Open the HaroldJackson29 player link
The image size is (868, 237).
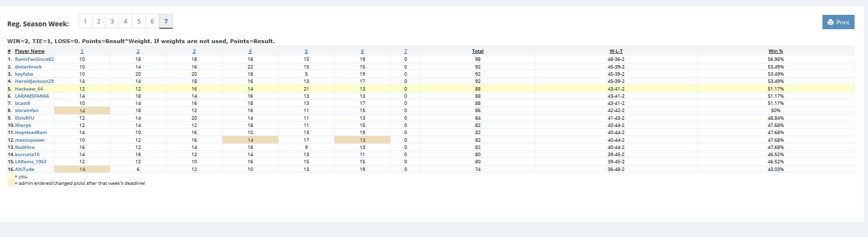coord(34,81)
